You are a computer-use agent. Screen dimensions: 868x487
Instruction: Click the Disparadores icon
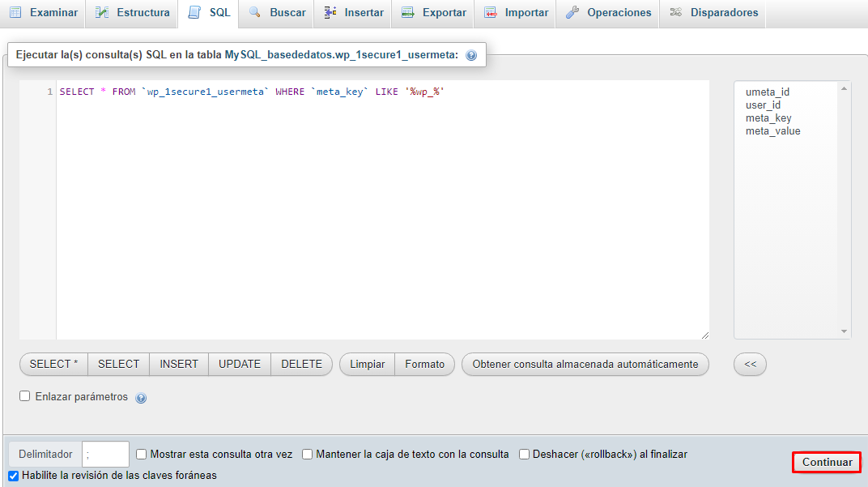[x=676, y=12]
